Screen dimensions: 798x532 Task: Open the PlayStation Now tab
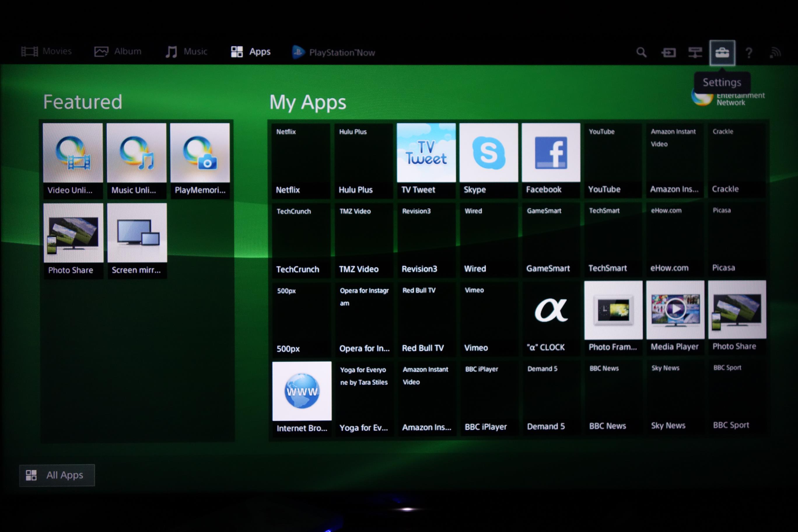(334, 52)
